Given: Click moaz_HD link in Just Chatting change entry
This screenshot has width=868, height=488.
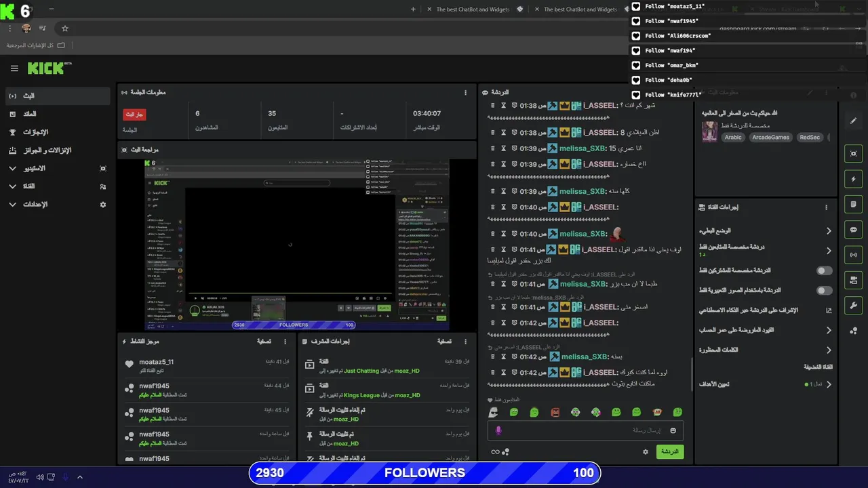Looking at the screenshot, I should pyautogui.click(x=407, y=371).
